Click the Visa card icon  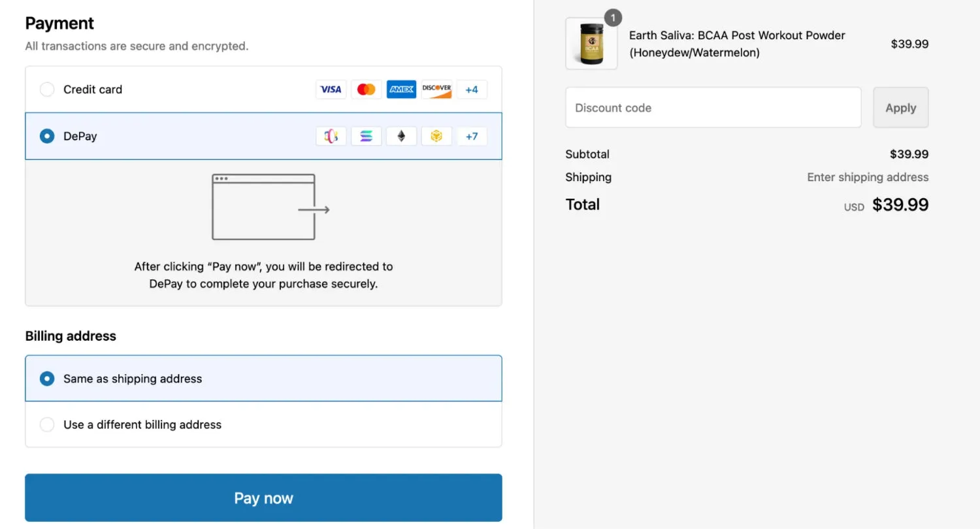(x=331, y=90)
